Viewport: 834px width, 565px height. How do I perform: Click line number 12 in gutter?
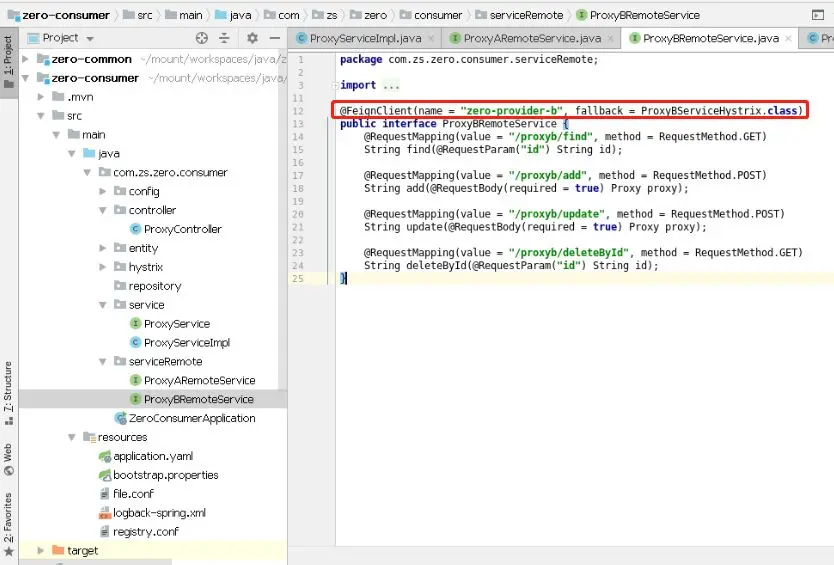point(298,111)
